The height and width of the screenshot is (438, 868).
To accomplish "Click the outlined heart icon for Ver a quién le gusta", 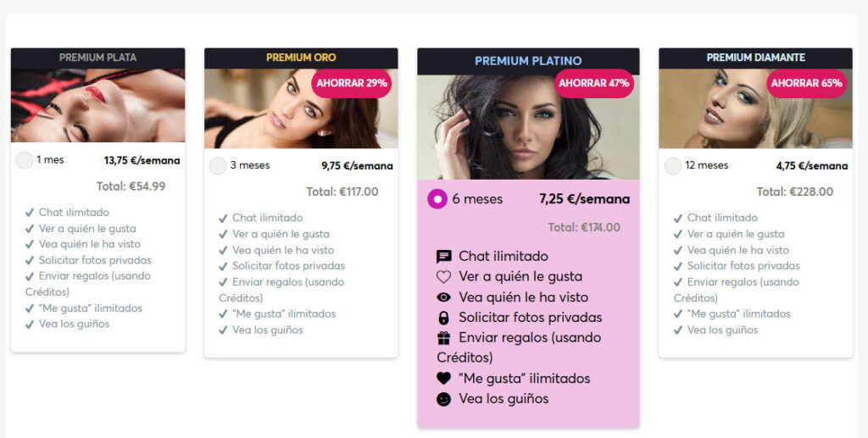I will pos(444,276).
